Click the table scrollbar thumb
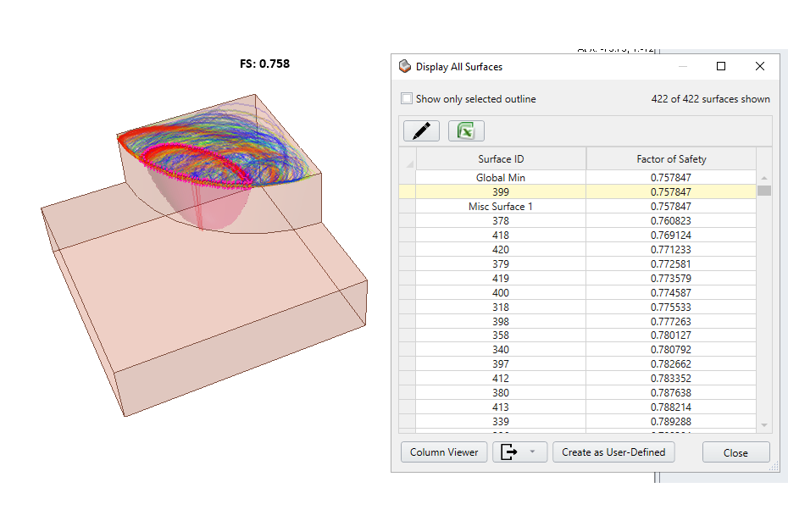The height and width of the screenshot is (532, 788). [764, 191]
